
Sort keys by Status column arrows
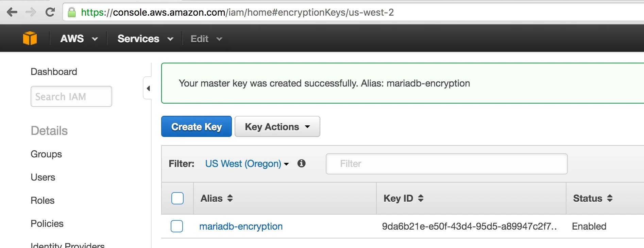[x=610, y=198]
